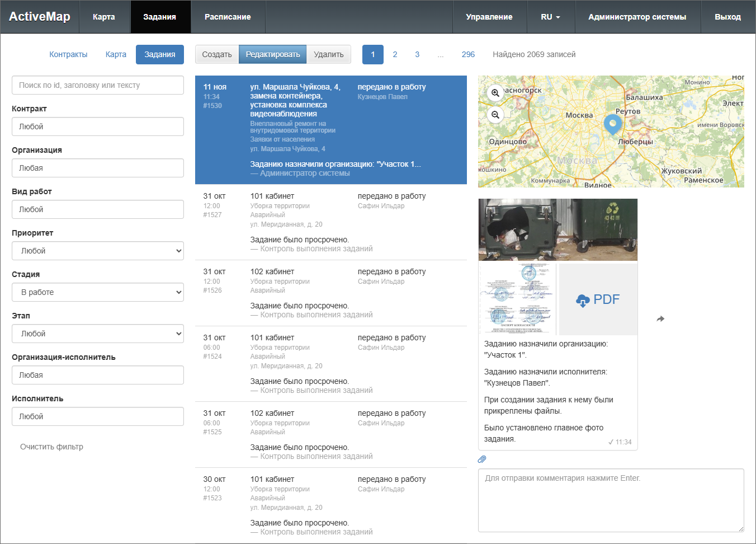Zoom out on the map
This screenshot has width=756, height=544.
[495, 115]
